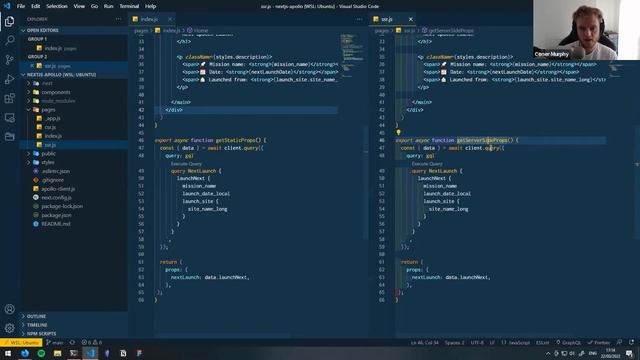Open the Remote Explorer view
The image size is (640, 360).
click(x=9, y=118)
